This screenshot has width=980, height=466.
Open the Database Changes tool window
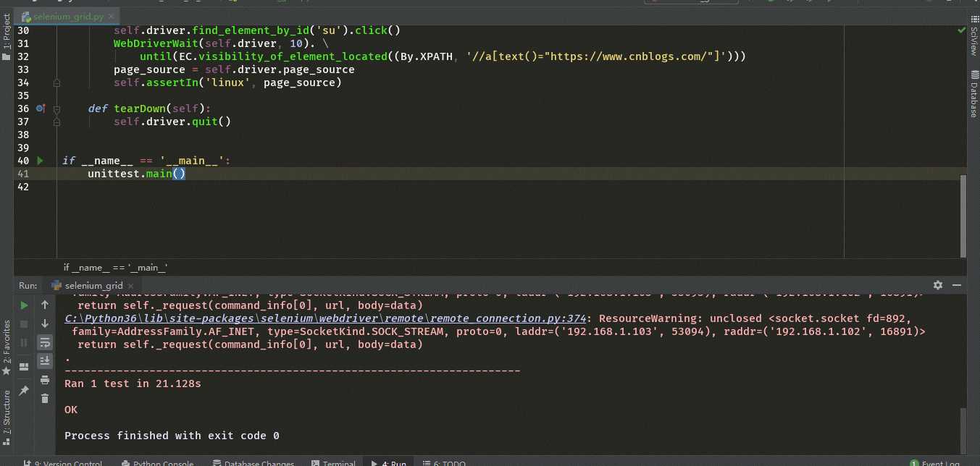[254, 463]
